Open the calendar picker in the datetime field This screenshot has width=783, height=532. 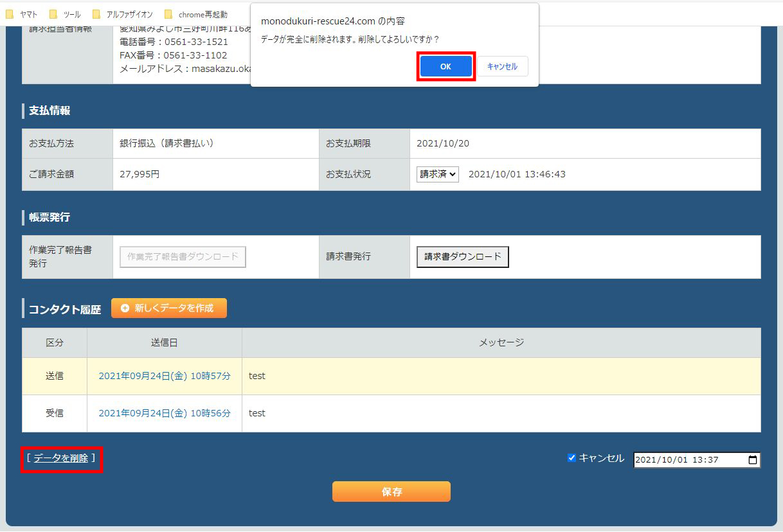click(753, 460)
